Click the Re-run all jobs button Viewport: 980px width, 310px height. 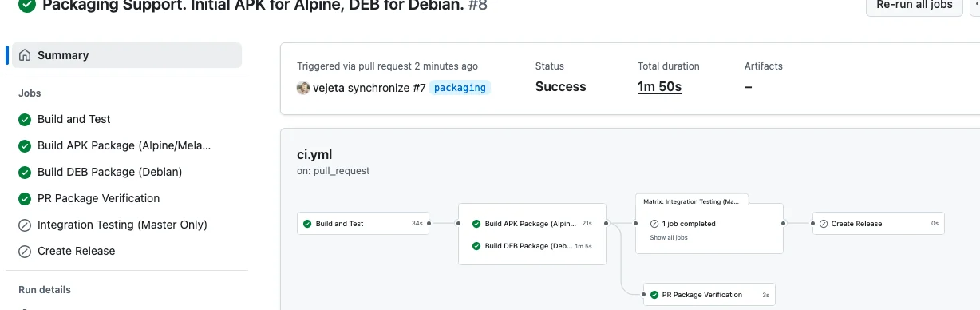(914, 4)
